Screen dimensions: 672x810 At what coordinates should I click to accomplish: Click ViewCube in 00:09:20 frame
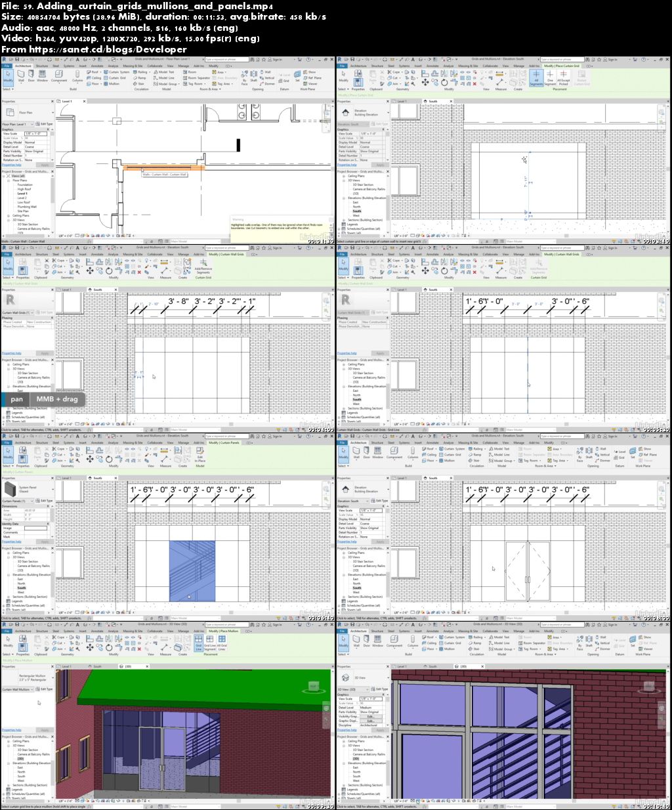tap(314, 687)
